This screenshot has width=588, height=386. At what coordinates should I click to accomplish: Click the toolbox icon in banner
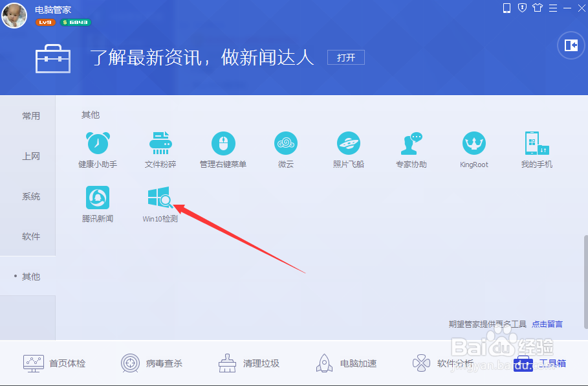click(x=53, y=58)
